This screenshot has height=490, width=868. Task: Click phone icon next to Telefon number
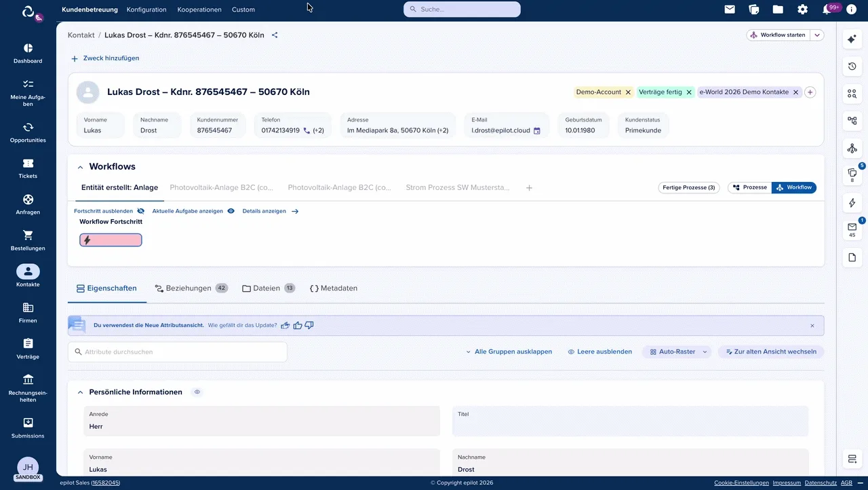(307, 130)
